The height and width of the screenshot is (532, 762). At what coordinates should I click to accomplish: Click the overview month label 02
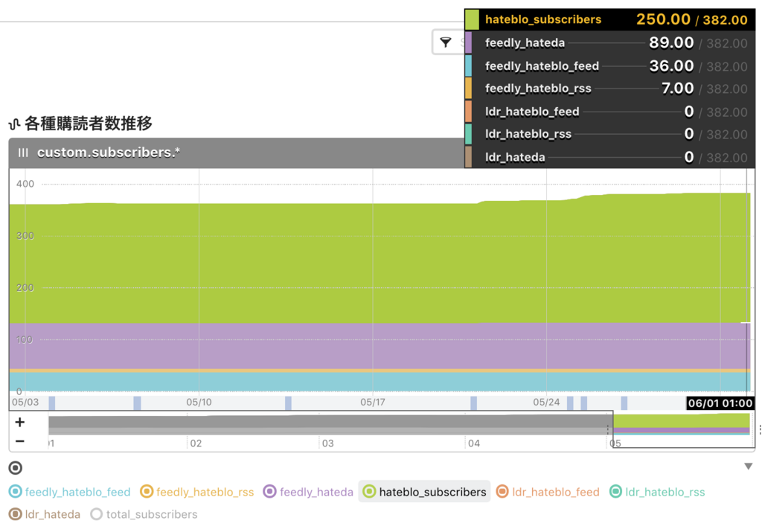pyautogui.click(x=196, y=443)
